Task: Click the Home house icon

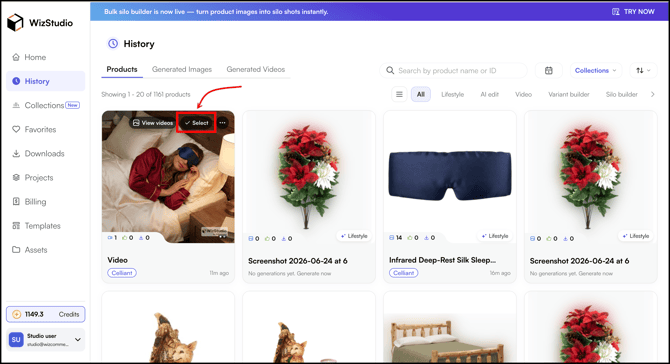Action: (x=16, y=57)
